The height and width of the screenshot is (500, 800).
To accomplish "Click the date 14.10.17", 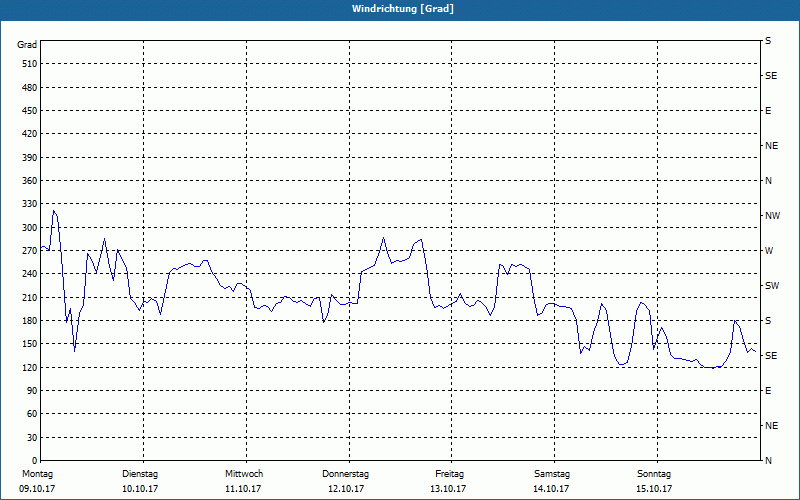I will (551, 489).
